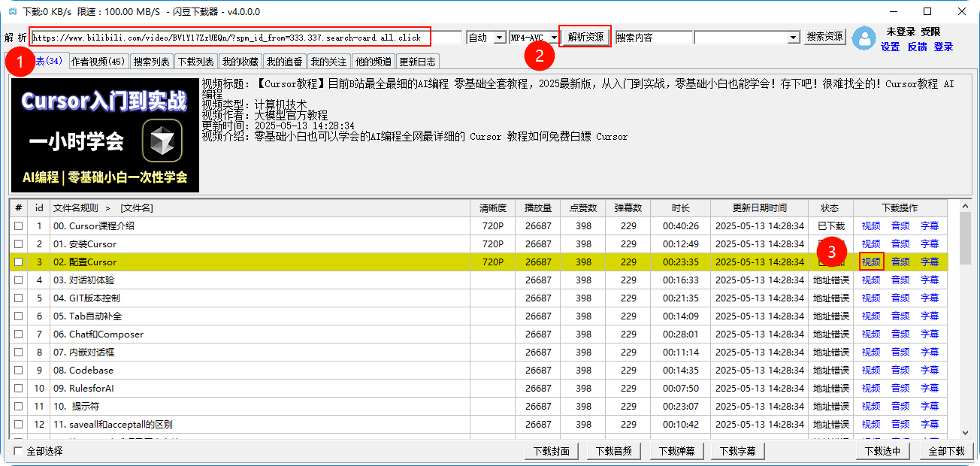Click 音频 link for 00. Cursor课程介绍
The height and width of the screenshot is (466, 980).
coord(900,226)
